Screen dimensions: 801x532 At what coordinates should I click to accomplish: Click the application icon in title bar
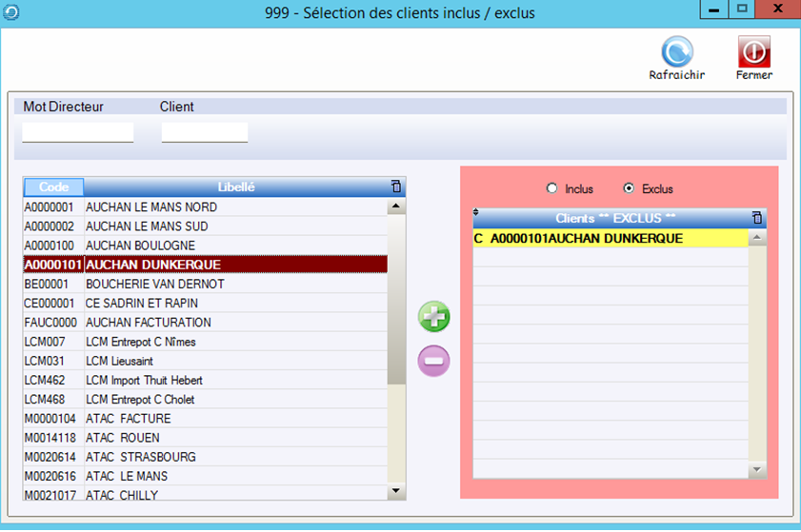[10, 11]
